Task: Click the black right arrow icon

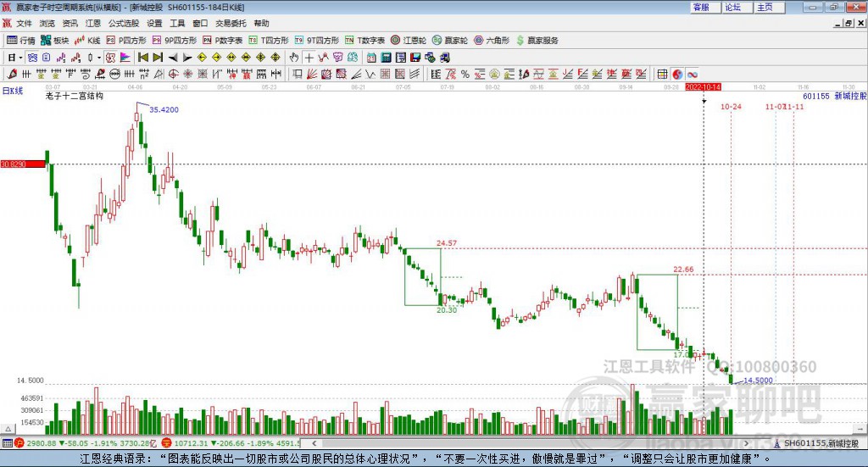Action: pyautogui.click(x=187, y=58)
